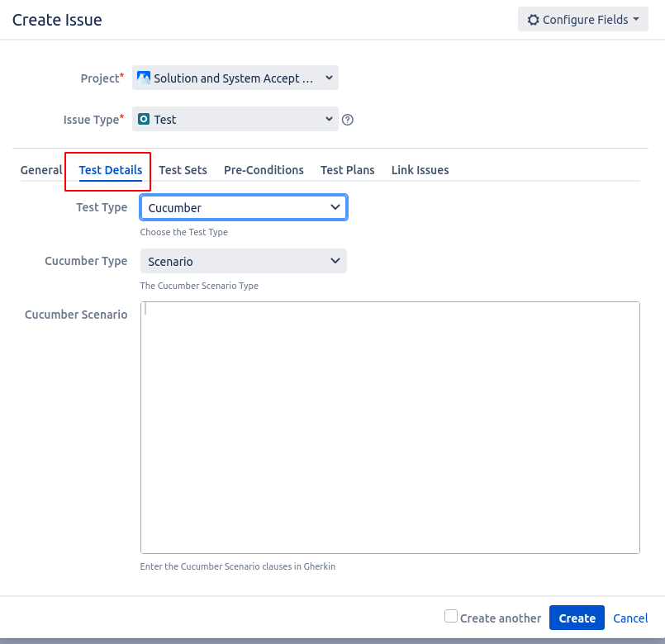The image size is (665, 644).
Task: Switch to the Test Plans tab
Action: tap(347, 170)
